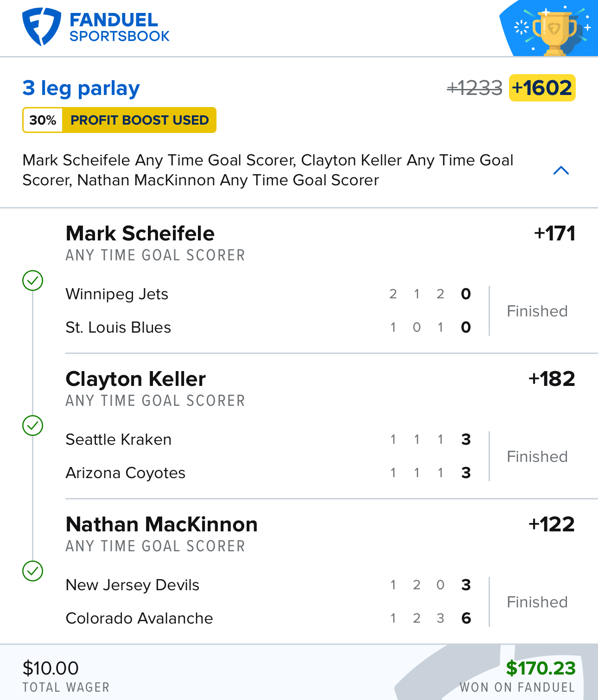Collapse the parlay legs with the chevron
This screenshot has width=598, height=700.
pos(561,170)
